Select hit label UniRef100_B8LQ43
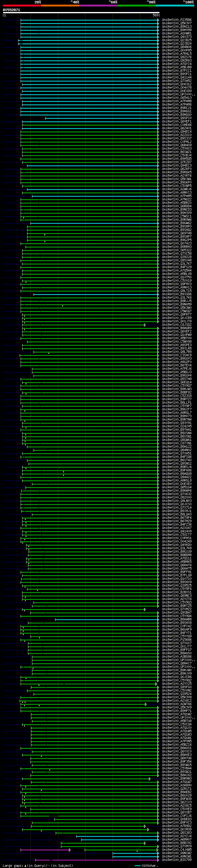This screenshot has height=868, width=197. 176,514
